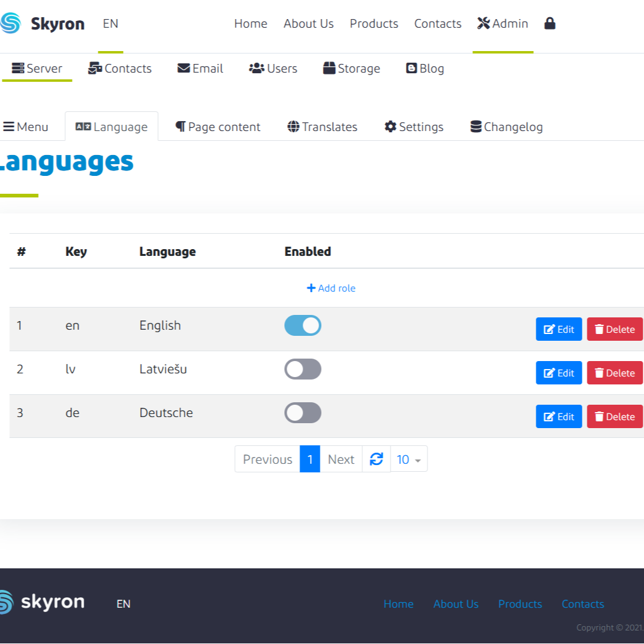Disable the English language toggle
This screenshot has width=644, height=644.
point(303,325)
